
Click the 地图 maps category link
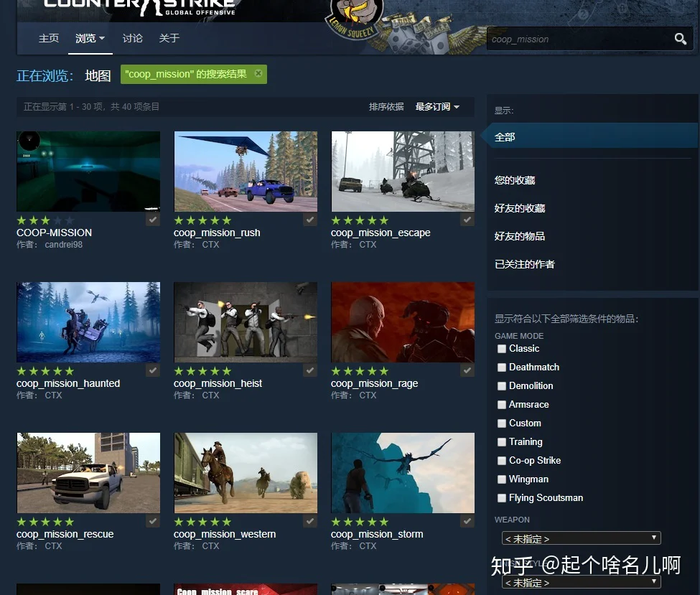(x=98, y=75)
